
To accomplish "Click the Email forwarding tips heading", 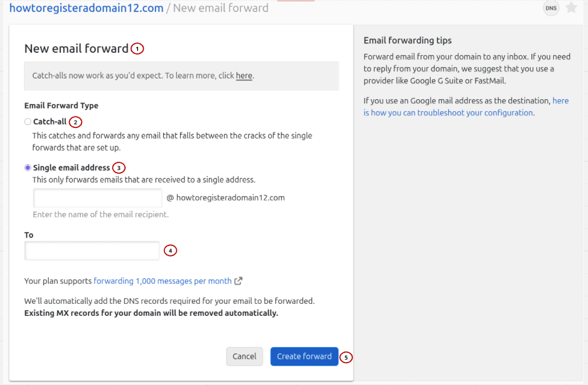I will coord(407,40).
